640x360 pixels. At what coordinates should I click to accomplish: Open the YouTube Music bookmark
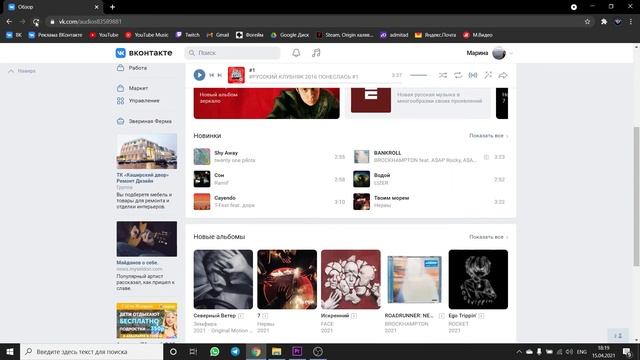click(147, 35)
